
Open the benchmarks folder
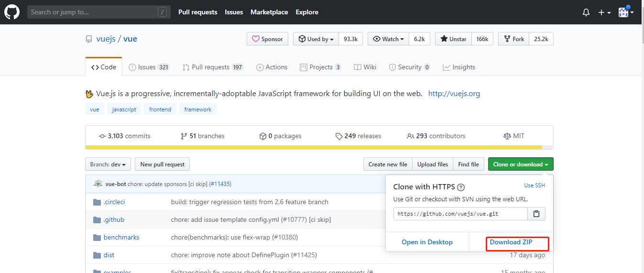[121, 237]
